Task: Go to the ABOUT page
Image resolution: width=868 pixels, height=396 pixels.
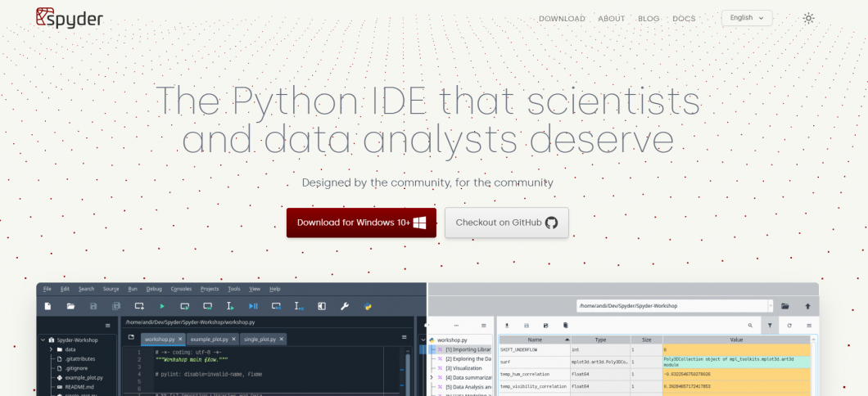Action: coord(611,19)
